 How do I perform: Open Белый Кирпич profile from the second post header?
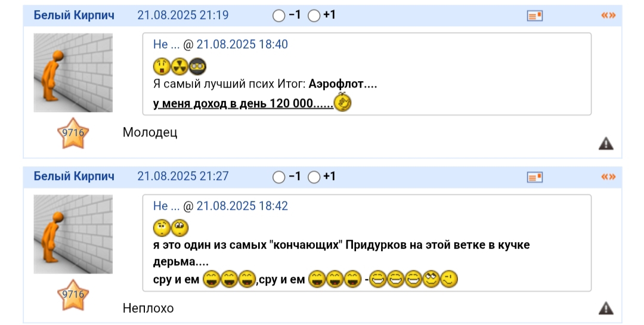[74, 177]
